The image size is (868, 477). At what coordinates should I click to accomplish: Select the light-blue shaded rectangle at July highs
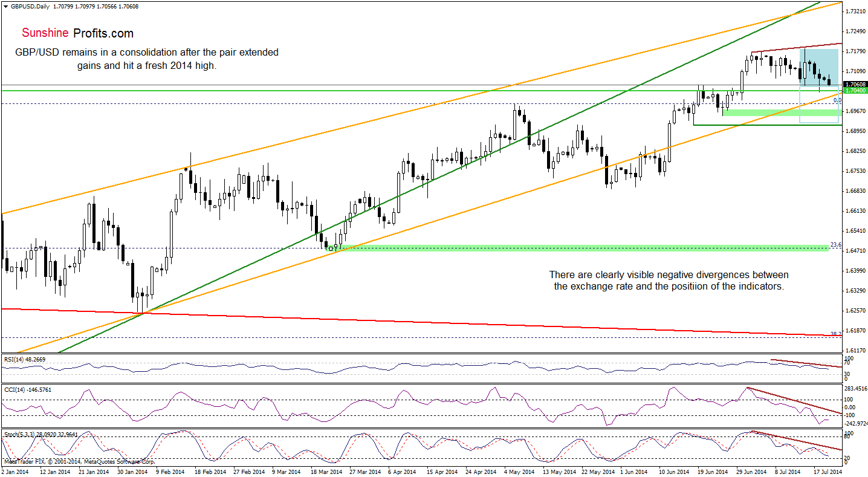[819, 67]
